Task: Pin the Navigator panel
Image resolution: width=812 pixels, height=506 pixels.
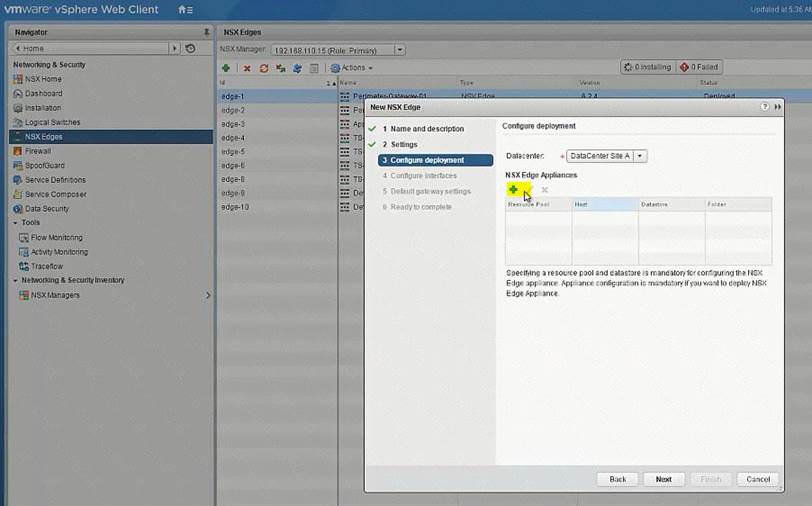Action: pos(206,32)
